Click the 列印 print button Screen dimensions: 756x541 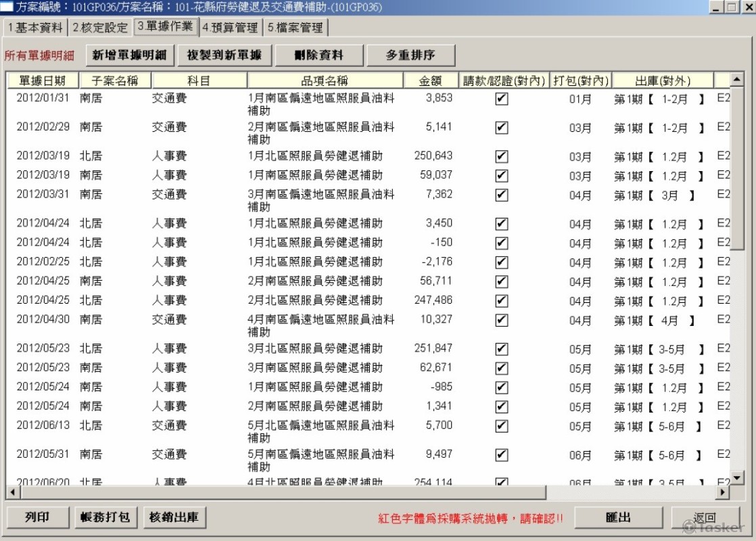38,517
